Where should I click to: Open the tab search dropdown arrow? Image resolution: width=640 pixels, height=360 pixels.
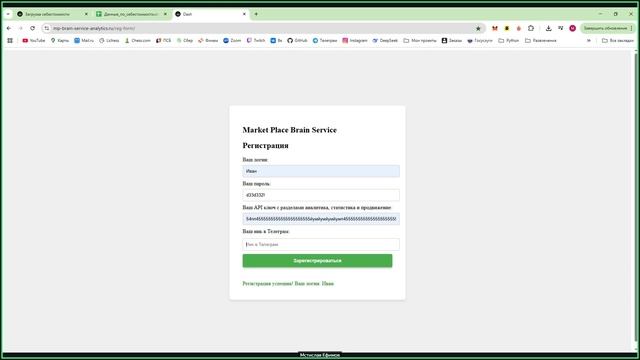[x=8, y=14]
